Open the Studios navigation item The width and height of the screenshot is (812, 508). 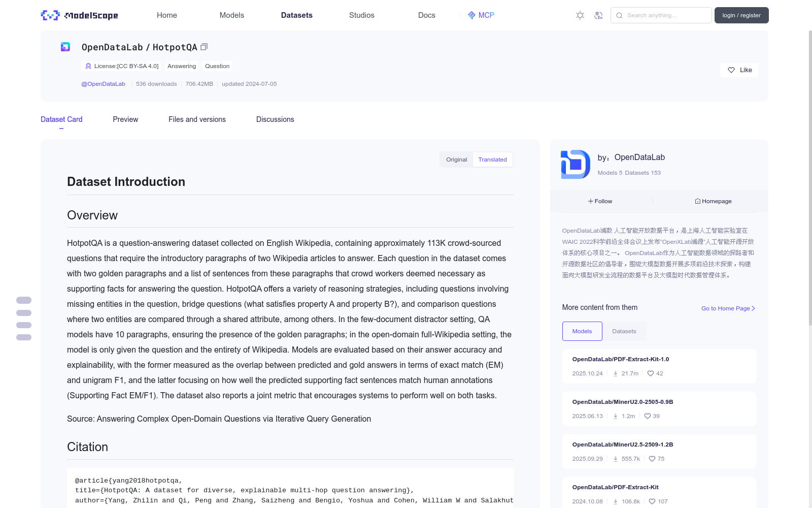click(x=362, y=15)
